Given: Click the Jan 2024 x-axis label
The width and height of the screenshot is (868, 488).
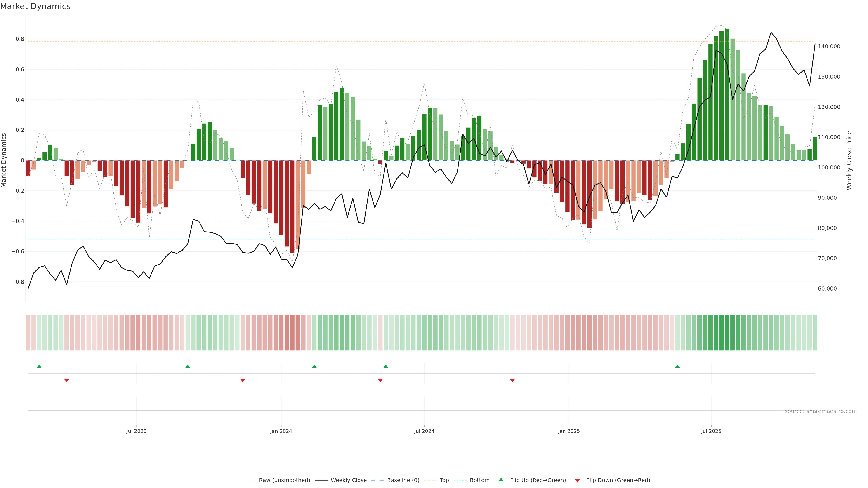Looking at the screenshot, I should [281, 431].
